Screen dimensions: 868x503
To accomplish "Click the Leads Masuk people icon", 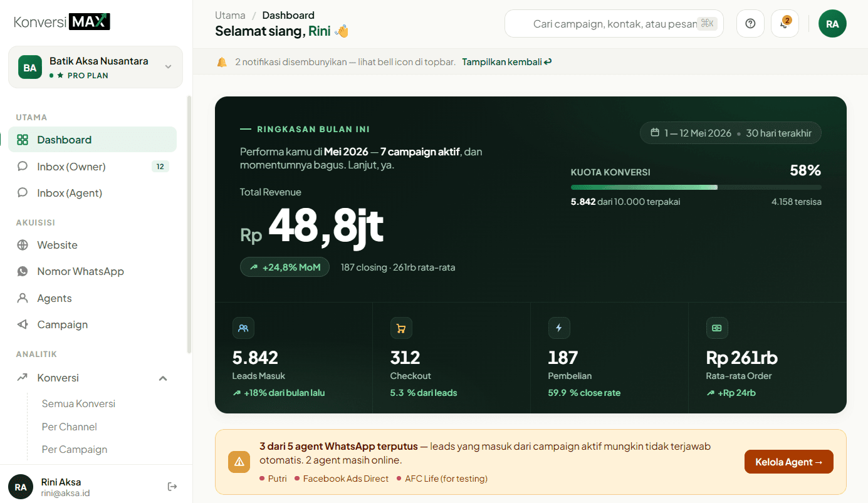I will pyautogui.click(x=243, y=328).
